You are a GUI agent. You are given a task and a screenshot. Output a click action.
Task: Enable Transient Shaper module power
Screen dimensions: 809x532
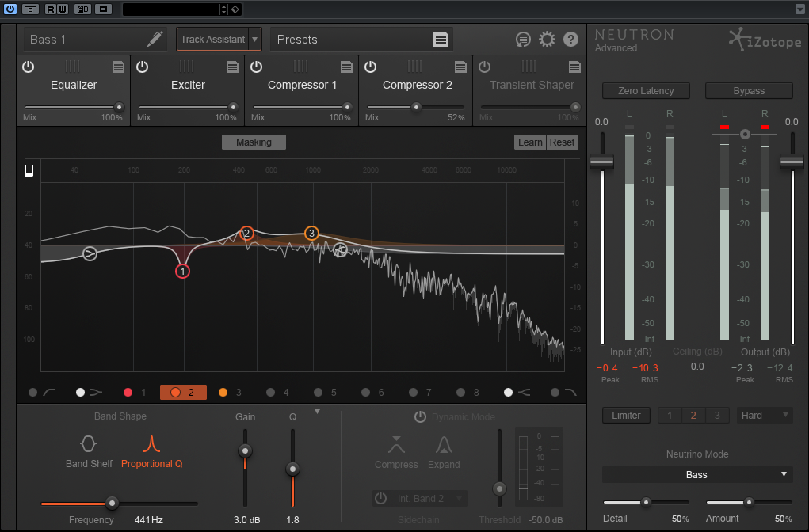pos(484,66)
